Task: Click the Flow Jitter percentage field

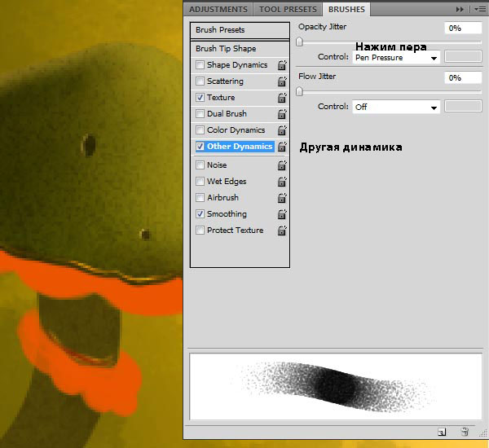Action: (463, 77)
